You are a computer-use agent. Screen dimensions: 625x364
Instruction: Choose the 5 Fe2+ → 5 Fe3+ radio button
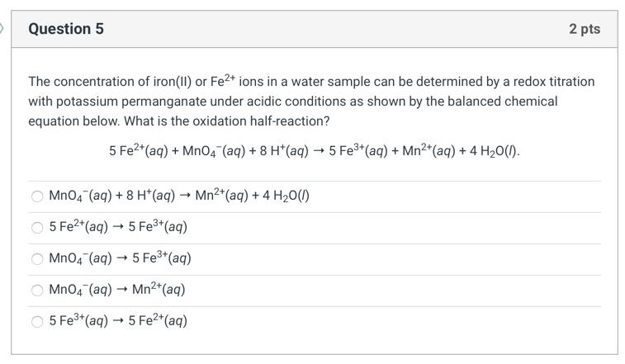[x=37, y=228]
